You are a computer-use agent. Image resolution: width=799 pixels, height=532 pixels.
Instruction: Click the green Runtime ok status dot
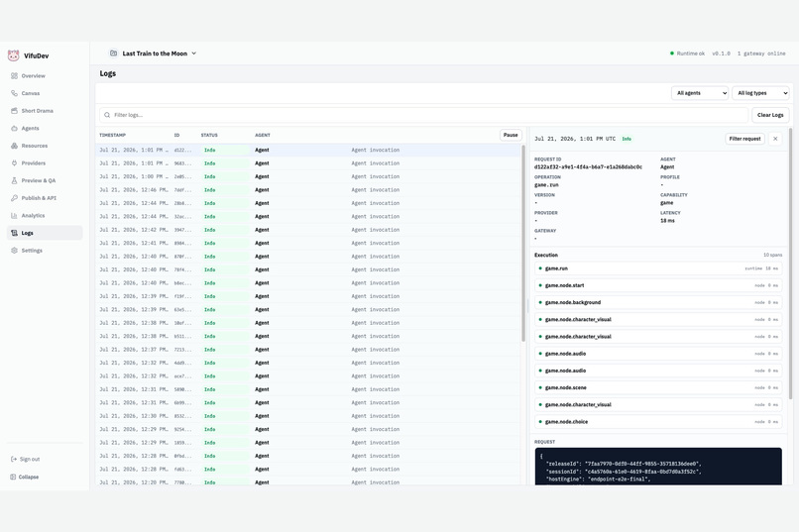(x=671, y=53)
